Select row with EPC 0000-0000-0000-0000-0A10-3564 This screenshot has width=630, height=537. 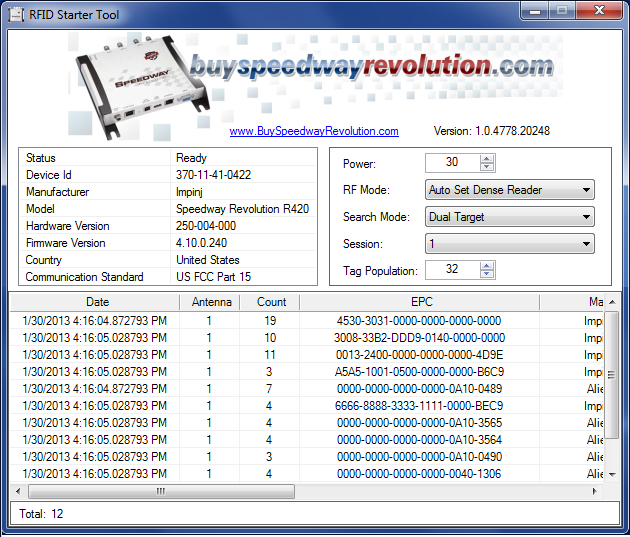tap(307, 440)
